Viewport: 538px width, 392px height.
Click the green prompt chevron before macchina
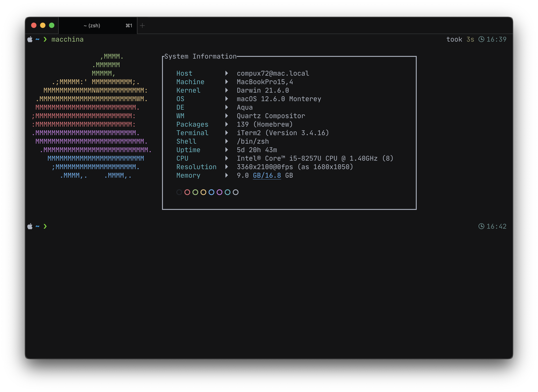[45, 39]
